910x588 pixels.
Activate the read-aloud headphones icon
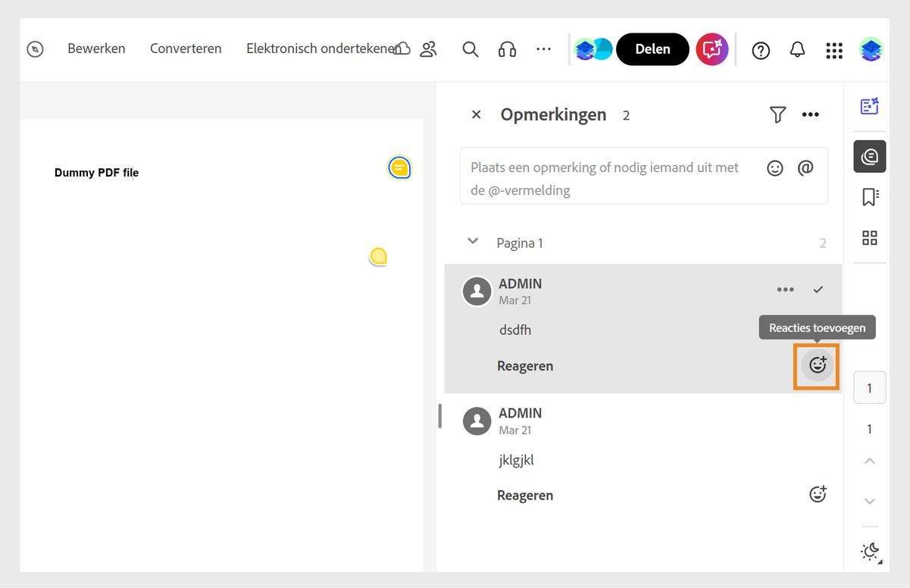tap(506, 48)
